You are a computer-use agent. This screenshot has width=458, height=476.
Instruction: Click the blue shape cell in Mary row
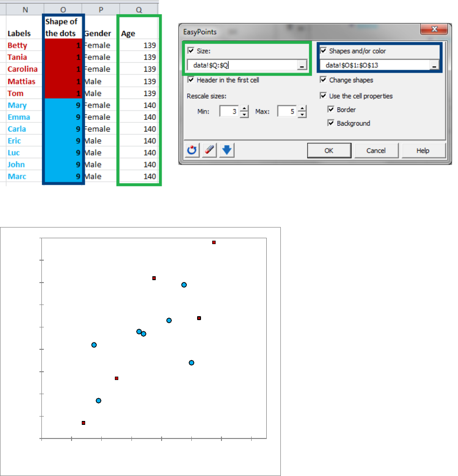click(x=63, y=105)
